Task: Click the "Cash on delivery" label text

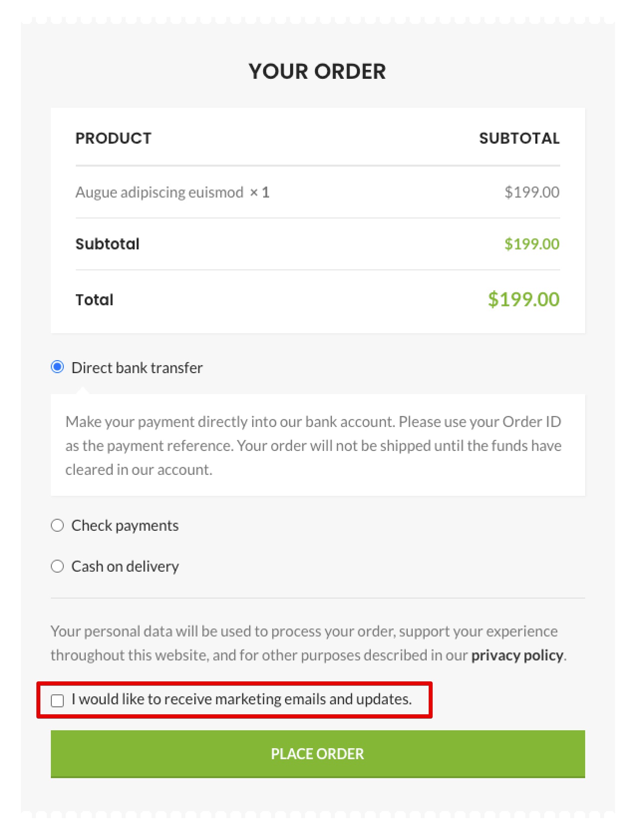Action: point(125,566)
